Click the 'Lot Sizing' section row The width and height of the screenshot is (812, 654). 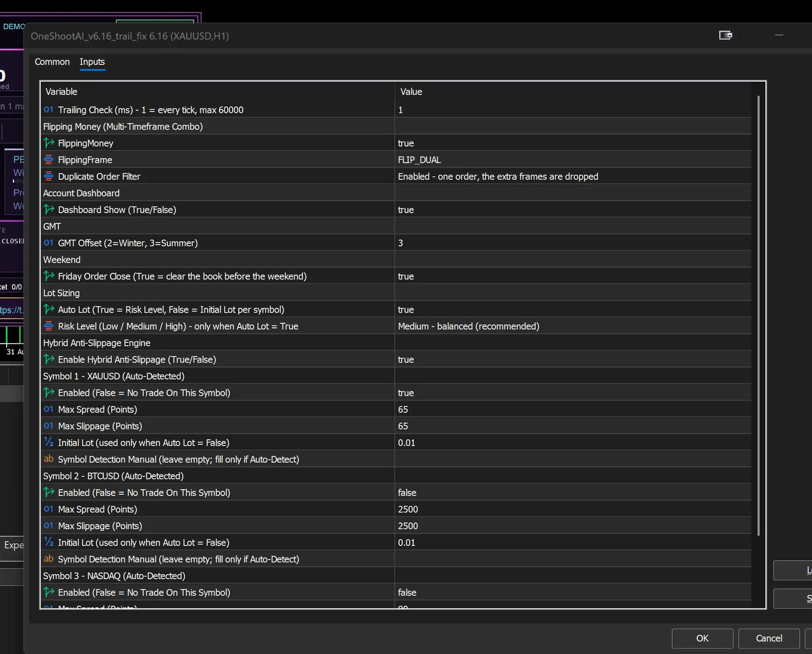tap(396, 293)
